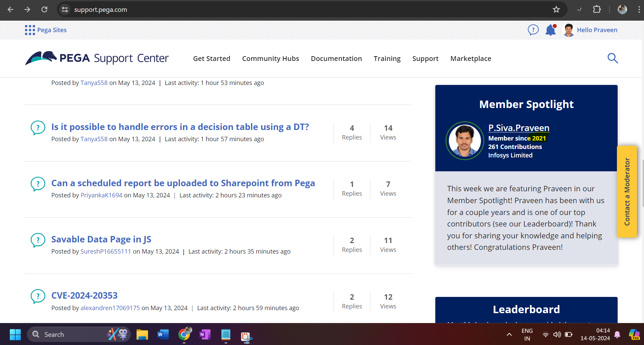Open P.Siva.Praveen spotlight profile link
Image resolution: width=644 pixels, height=345 pixels.
click(519, 128)
